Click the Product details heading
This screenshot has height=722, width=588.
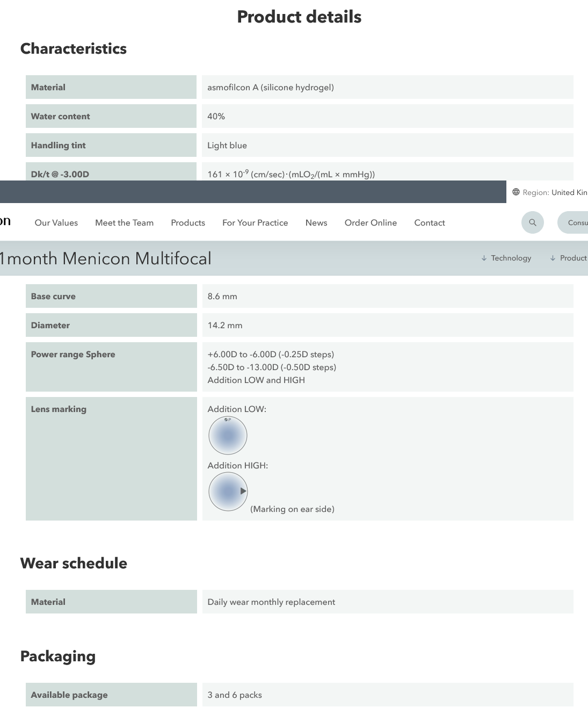coord(299,17)
